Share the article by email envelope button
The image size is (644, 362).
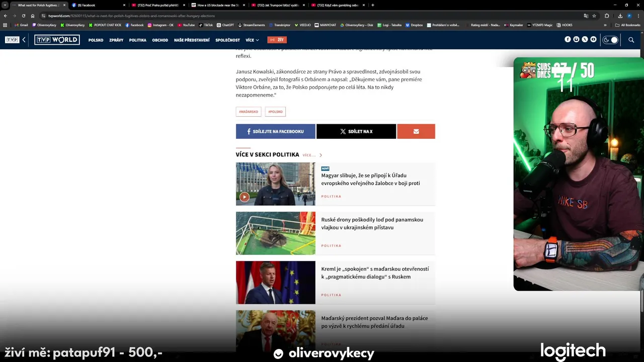coord(416,131)
